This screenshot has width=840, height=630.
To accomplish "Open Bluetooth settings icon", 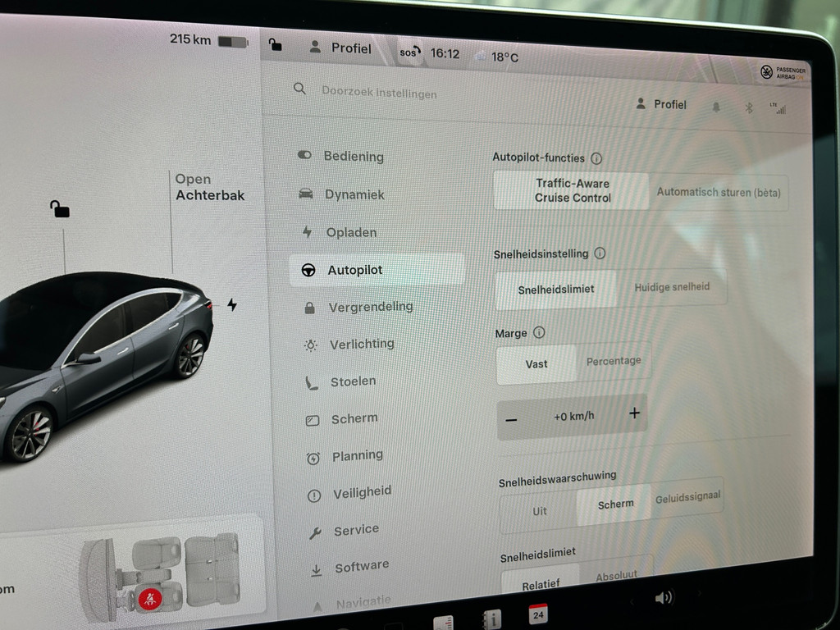I will [749, 108].
